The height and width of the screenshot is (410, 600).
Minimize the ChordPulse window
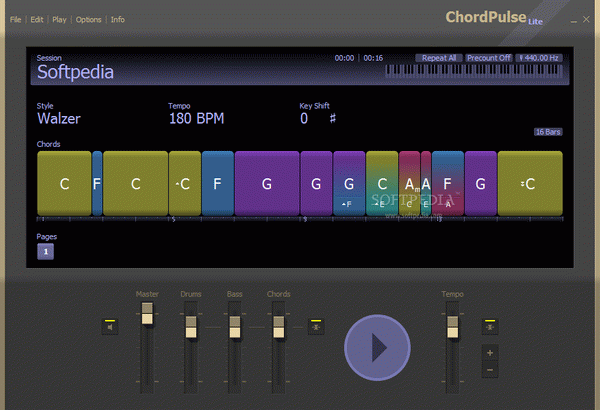point(574,20)
